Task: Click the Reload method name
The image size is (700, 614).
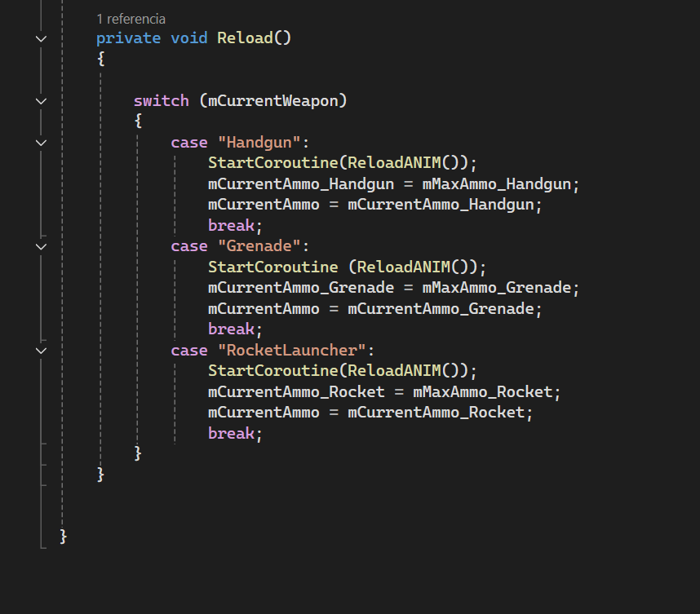Action: (245, 38)
